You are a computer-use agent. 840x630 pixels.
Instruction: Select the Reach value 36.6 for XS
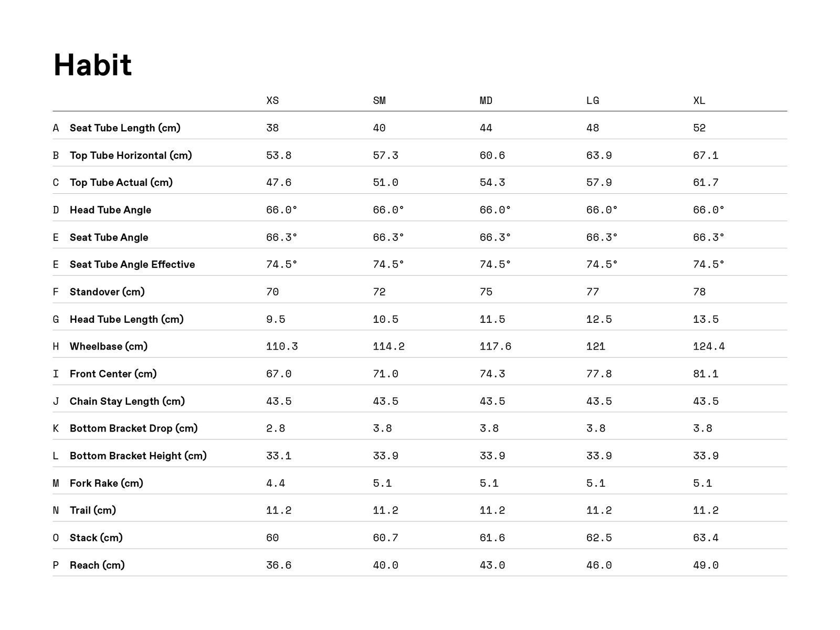point(279,565)
